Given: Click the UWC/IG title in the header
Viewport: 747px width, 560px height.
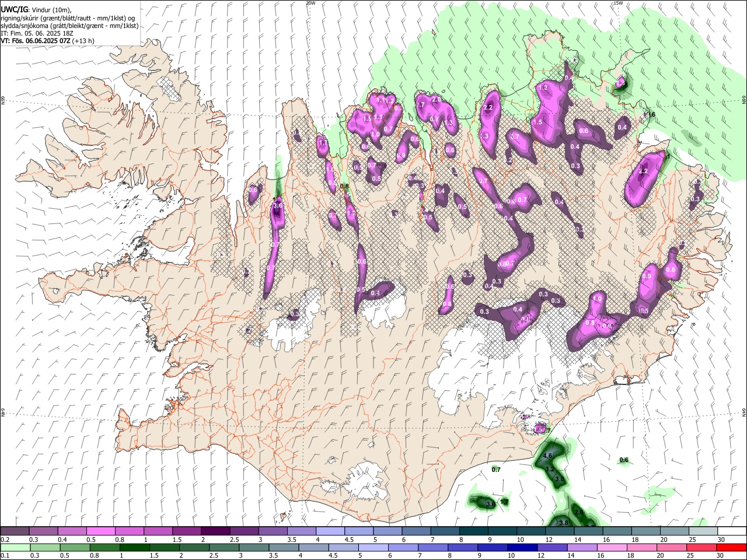Looking at the screenshot, I should tap(14, 9).
